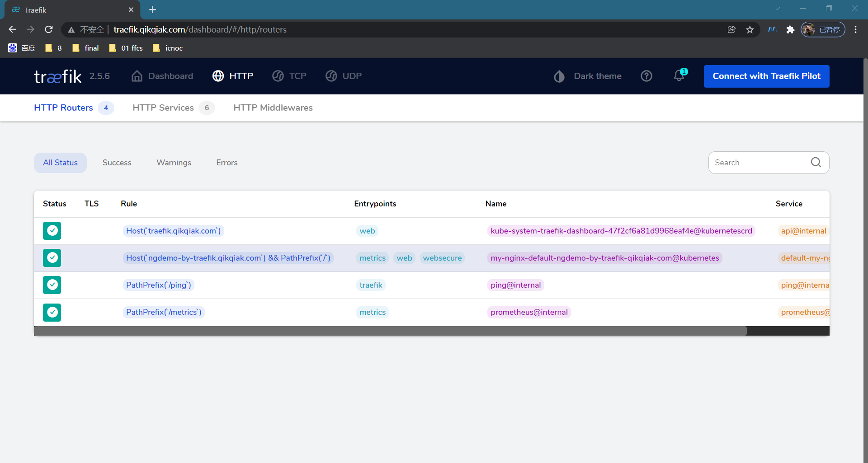Click prometheus@internal router name
868x463 pixels.
tap(529, 312)
